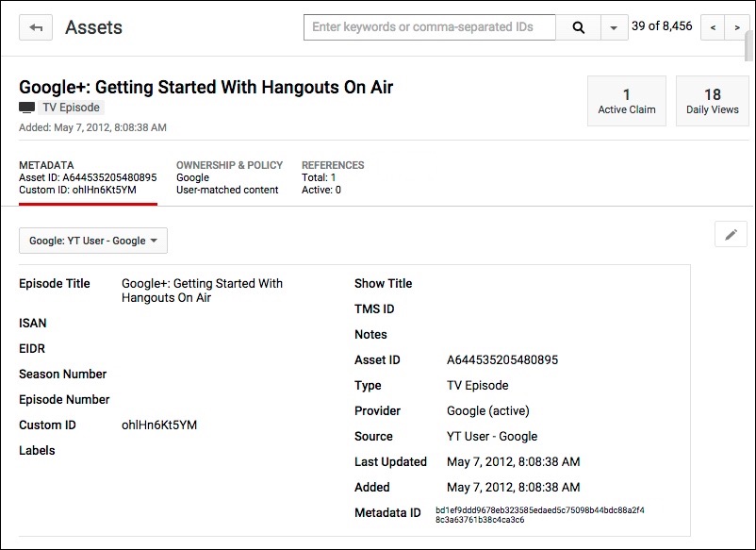Click the Last Updated date value

pyautogui.click(x=513, y=462)
